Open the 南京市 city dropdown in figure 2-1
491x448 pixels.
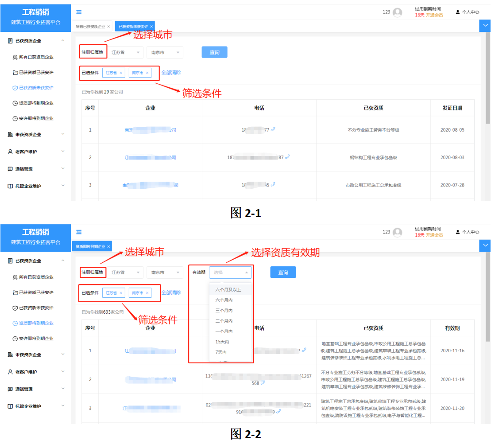pos(165,52)
